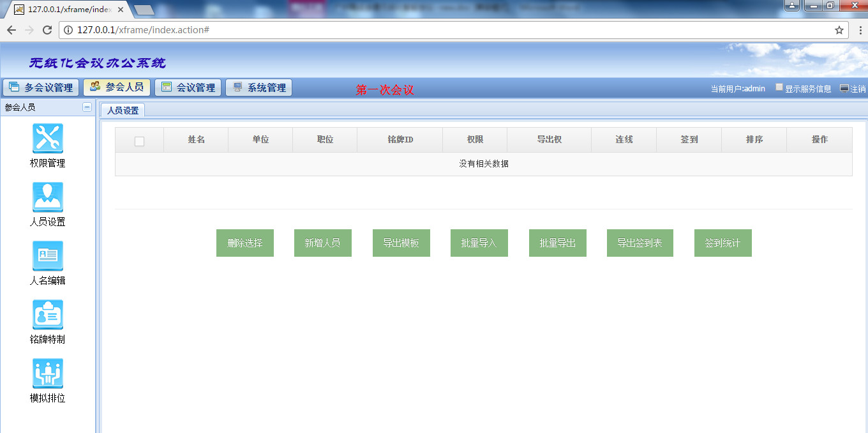
Task: Open the 人员设置 person icon
Action: pos(47,197)
